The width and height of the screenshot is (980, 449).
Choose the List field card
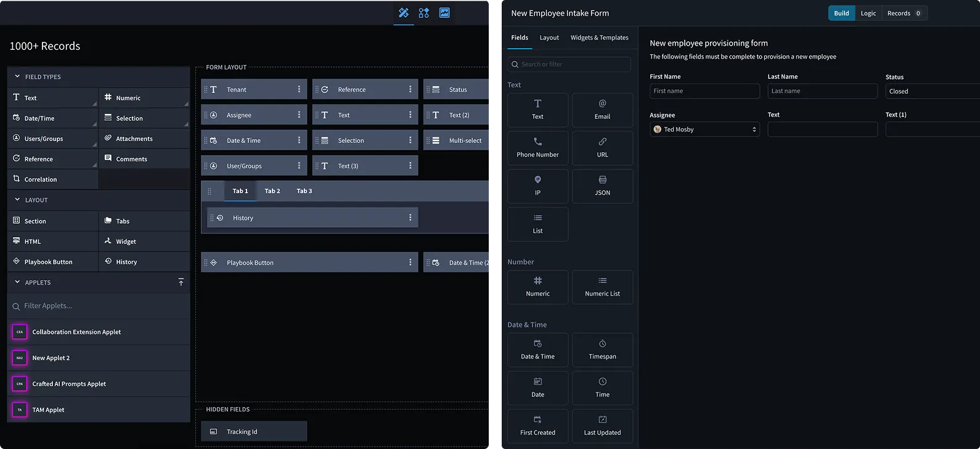[x=537, y=224]
